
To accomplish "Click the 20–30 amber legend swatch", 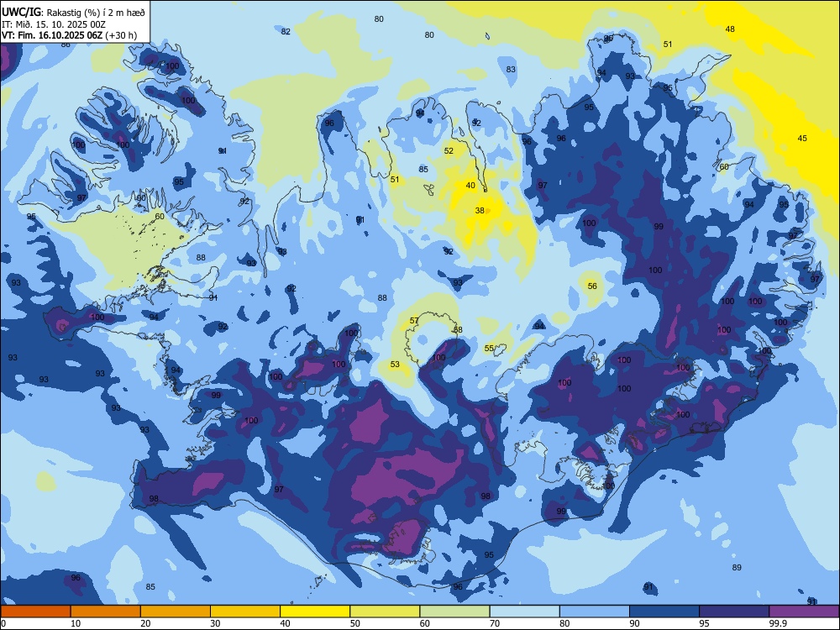I will coord(176,612).
